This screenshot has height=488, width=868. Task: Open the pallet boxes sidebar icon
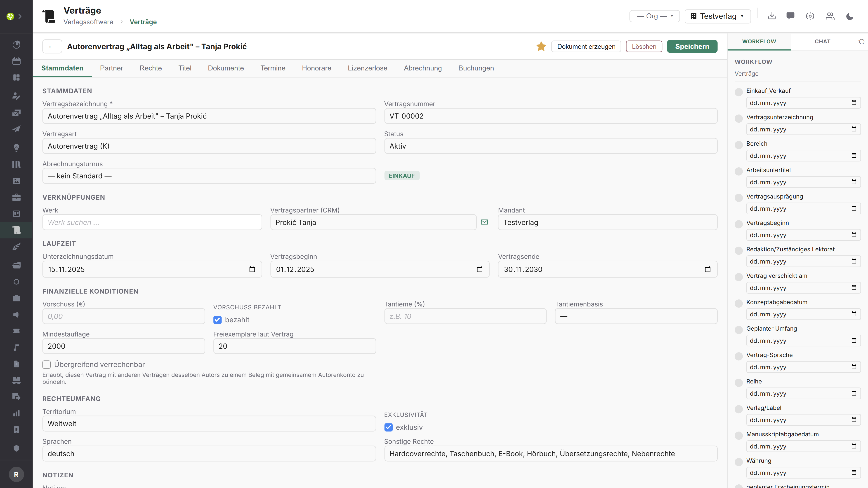point(16,380)
